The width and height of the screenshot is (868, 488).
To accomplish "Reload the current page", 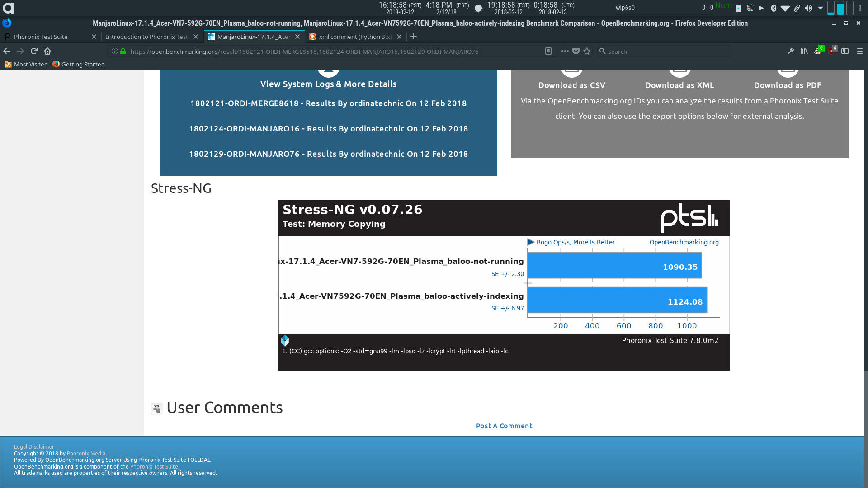I will click(34, 52).
